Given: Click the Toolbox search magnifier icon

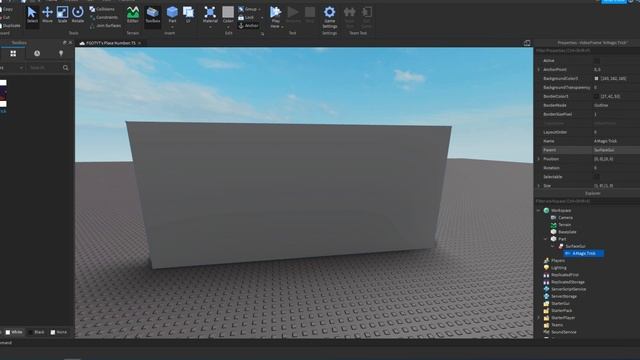Looking at the screenshot, I should 66,68.
